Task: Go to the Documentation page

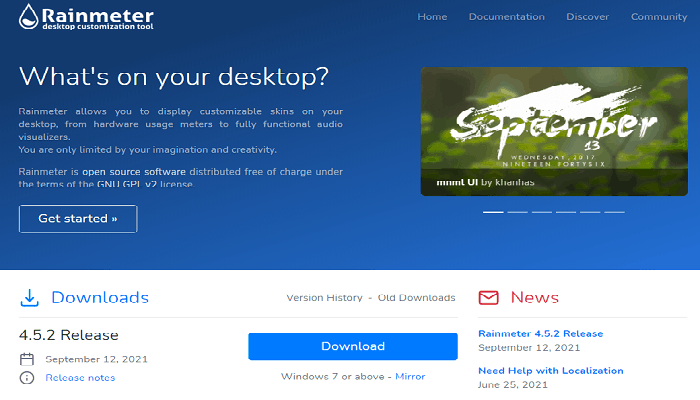Action: pyautogui.click(x=506, y=17)
